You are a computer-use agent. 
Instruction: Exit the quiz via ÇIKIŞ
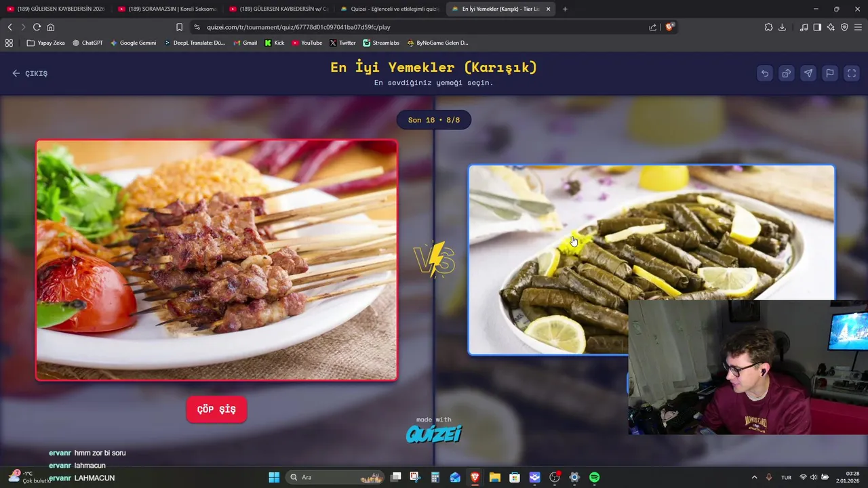click(x=30, y=73)
